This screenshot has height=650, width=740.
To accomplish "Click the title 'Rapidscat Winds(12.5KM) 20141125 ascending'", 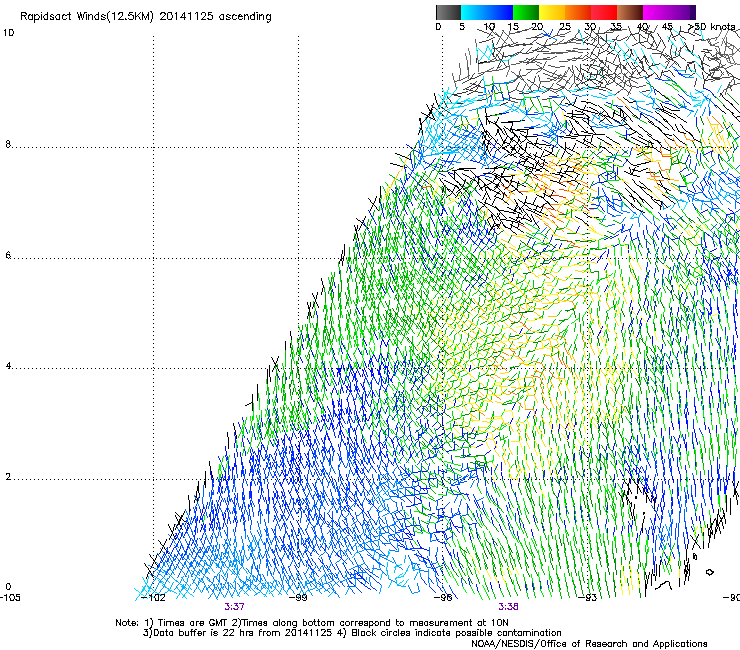I will (x=146, y=17).
